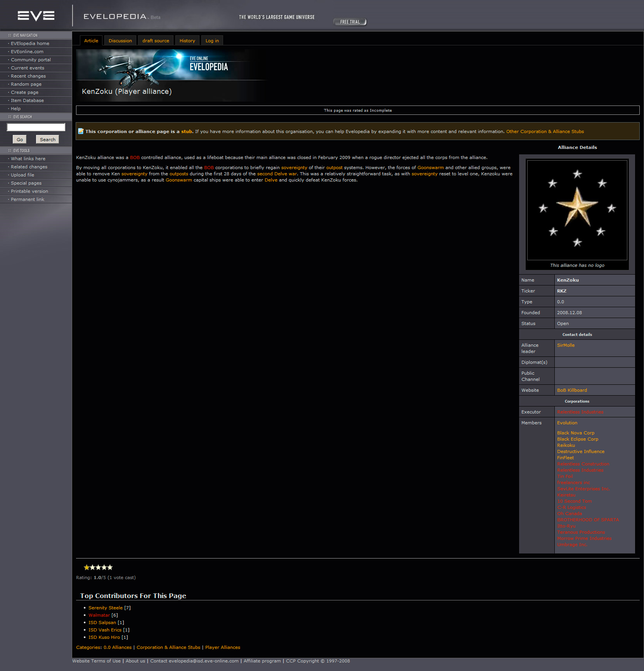Open the alliance star logo image
This screenshot has height=671, width=644.
click(x=577, y=210)
